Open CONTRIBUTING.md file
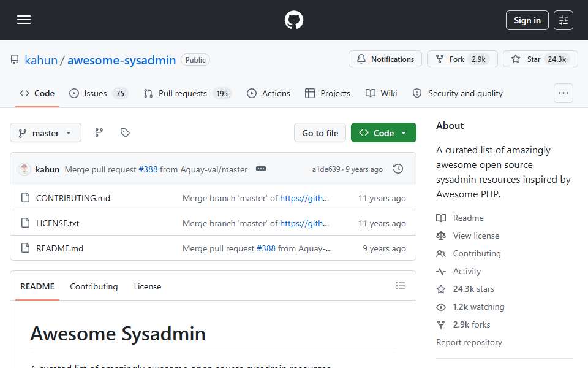The image size is (588, 368). pyautogui.click(x=73, y=198)
